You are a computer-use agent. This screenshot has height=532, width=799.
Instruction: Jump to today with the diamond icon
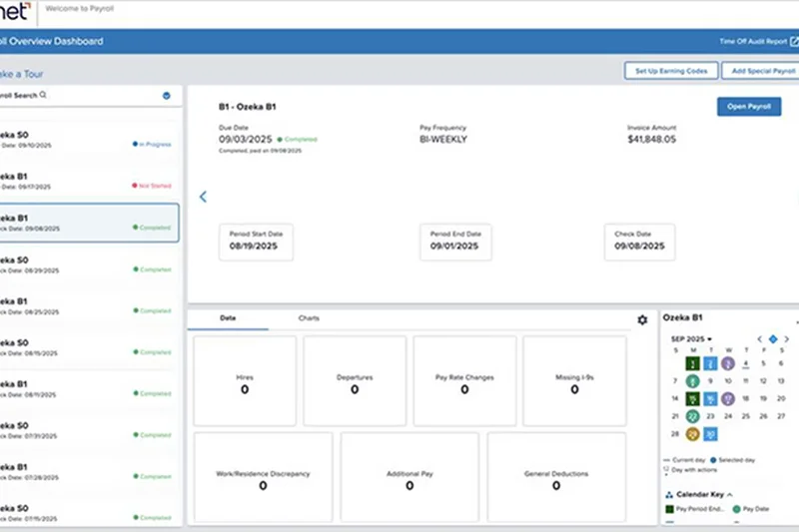(773, 339)
